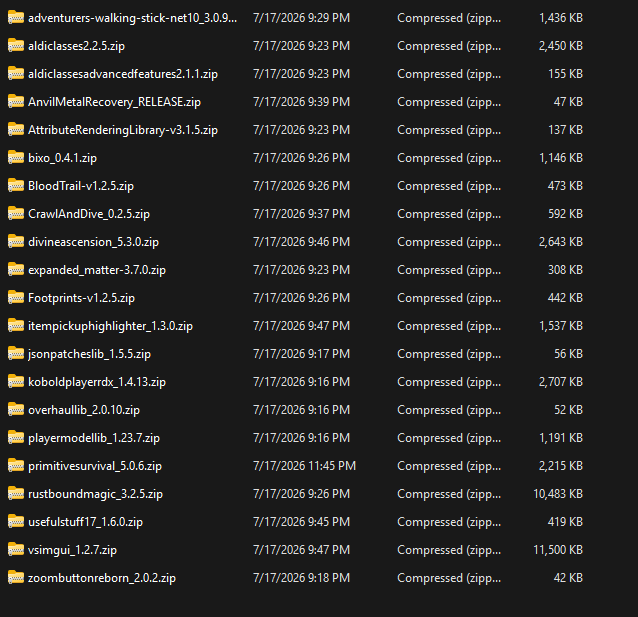Click the zoombuttonreborn_2.0.2.zip archive icon
This screenshot has width=638, height=617.
point(16,578)
